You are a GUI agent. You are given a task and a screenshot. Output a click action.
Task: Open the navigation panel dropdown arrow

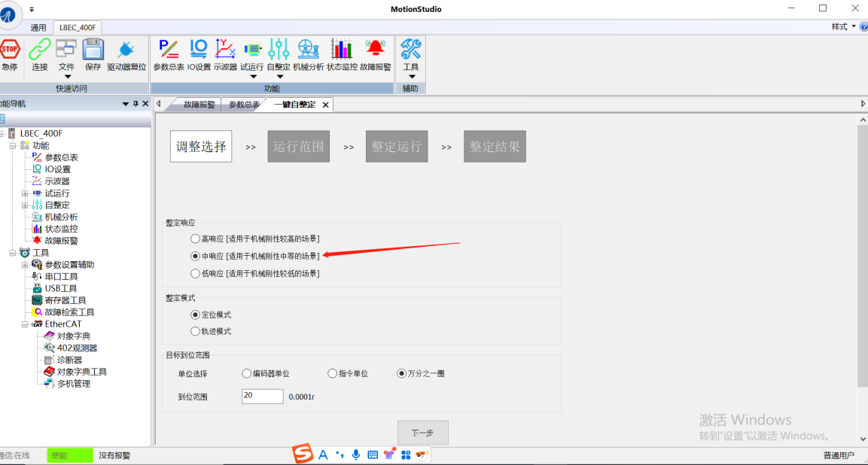(x=125, y=104)
